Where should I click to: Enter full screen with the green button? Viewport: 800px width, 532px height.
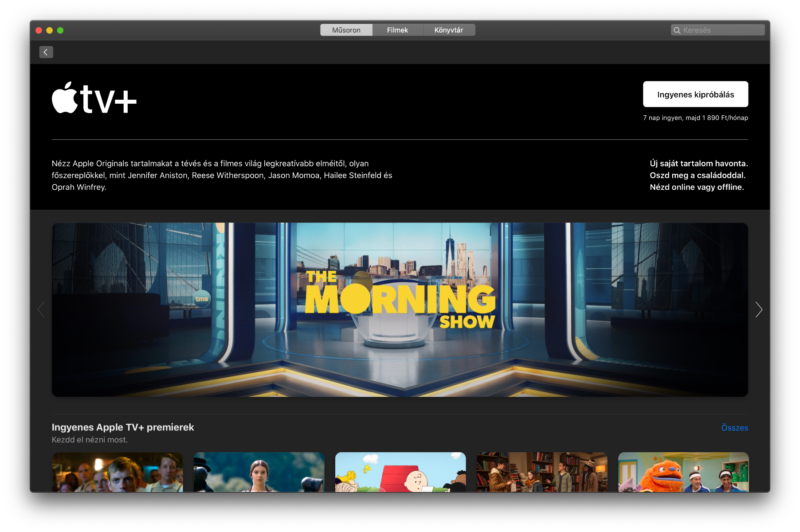(60, 30)
